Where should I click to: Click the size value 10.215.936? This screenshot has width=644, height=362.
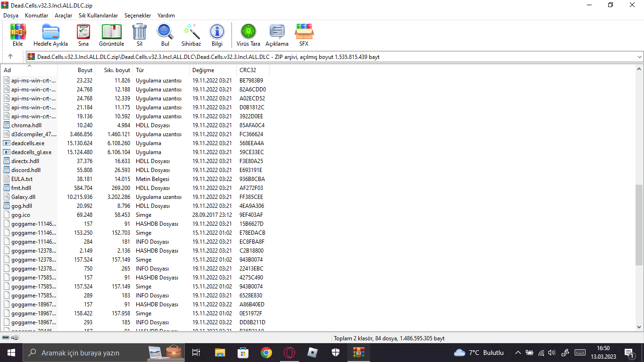click(80, 197)
